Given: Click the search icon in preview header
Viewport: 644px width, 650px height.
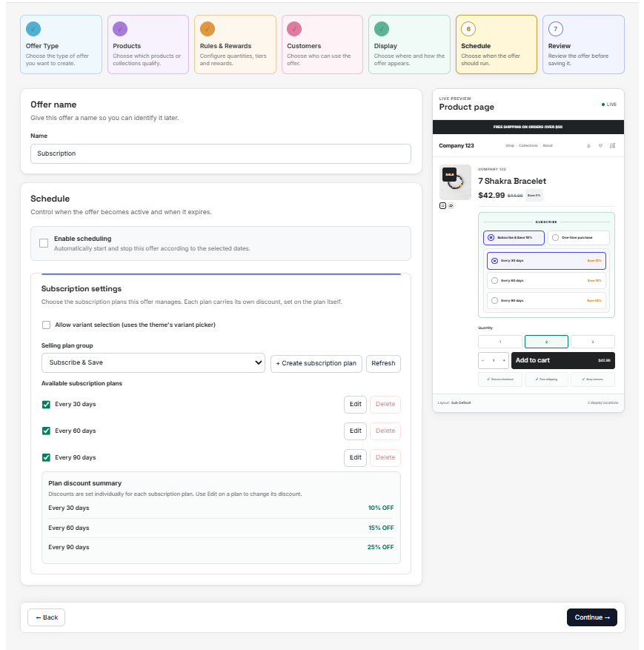Looking at the screenshot, I should (x=589, y=146).
